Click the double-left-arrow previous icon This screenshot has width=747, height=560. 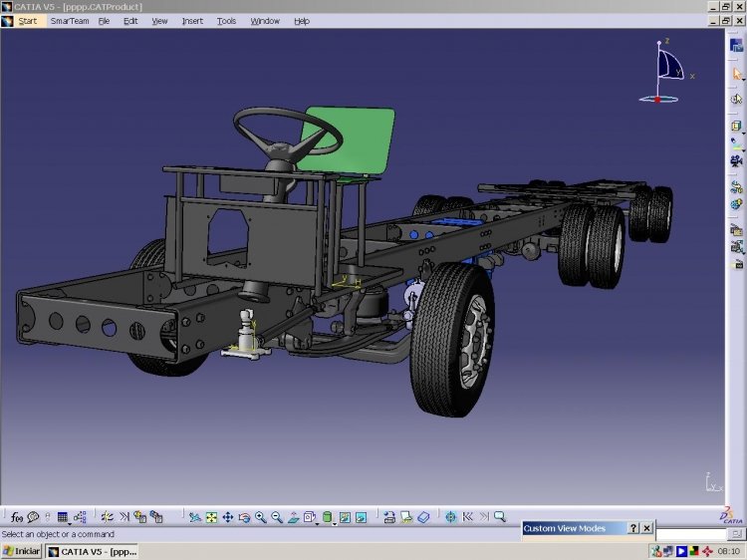(468, 516)
